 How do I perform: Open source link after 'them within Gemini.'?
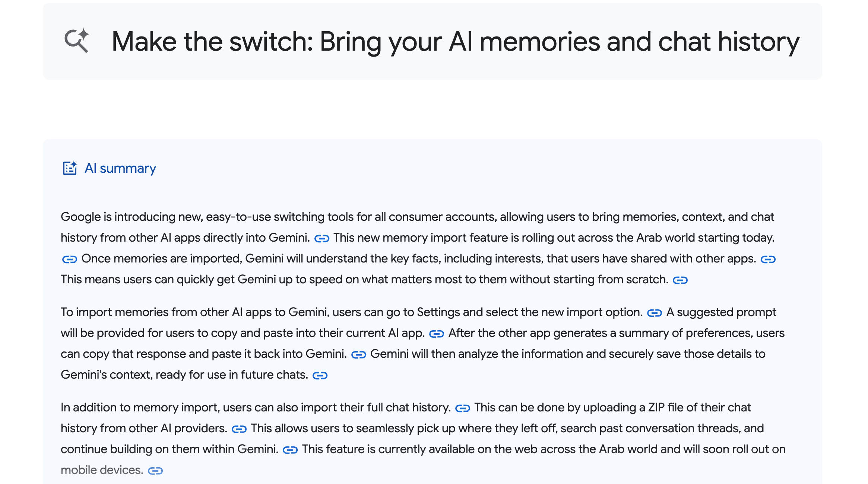[x=290, y=450]
